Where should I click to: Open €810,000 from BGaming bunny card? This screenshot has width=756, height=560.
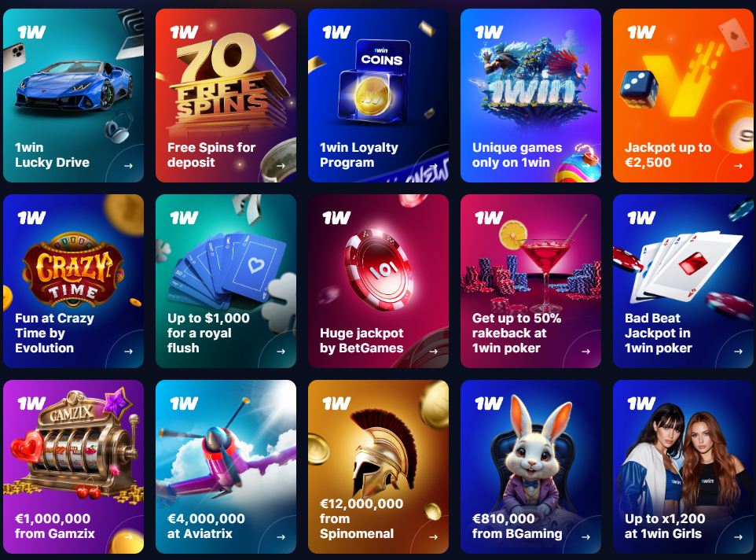point(530,467)
